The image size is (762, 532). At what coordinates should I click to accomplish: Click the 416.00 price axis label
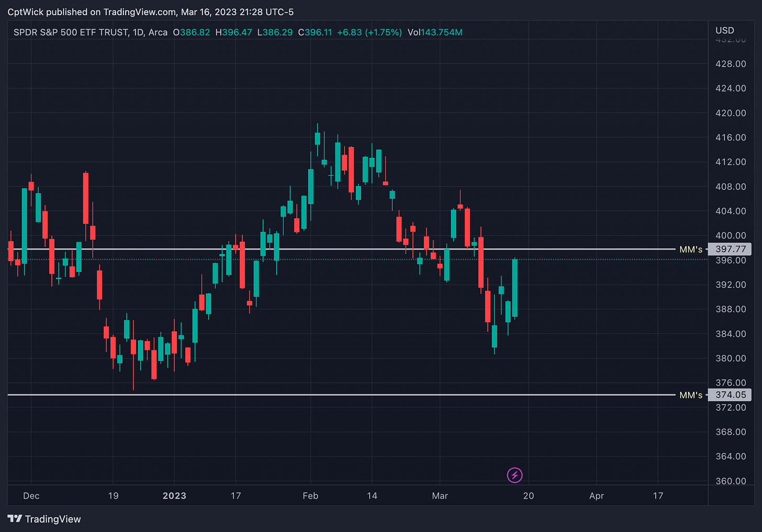tap(731, 138)
